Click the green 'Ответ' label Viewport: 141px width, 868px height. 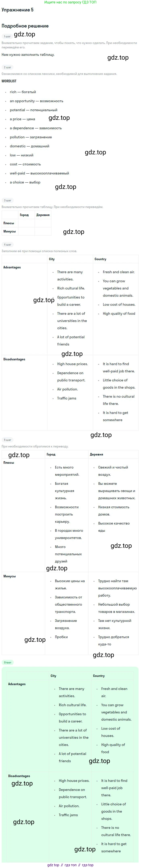[7, 662]
